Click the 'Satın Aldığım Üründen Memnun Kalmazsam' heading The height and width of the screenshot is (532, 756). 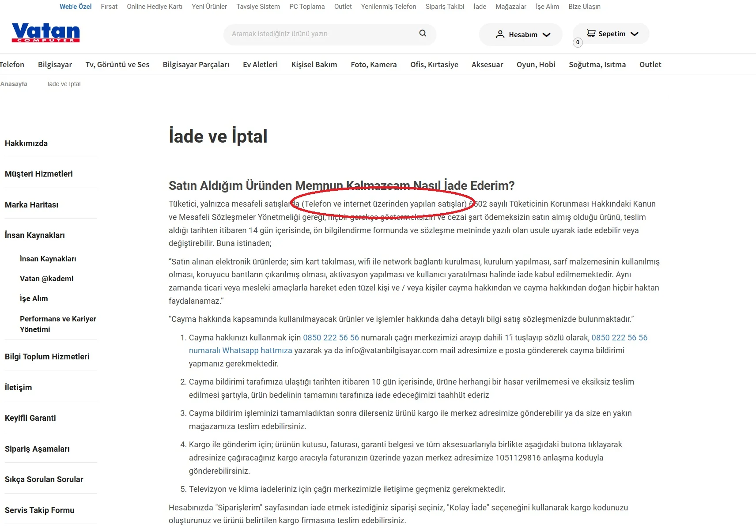tap(342, 186)
